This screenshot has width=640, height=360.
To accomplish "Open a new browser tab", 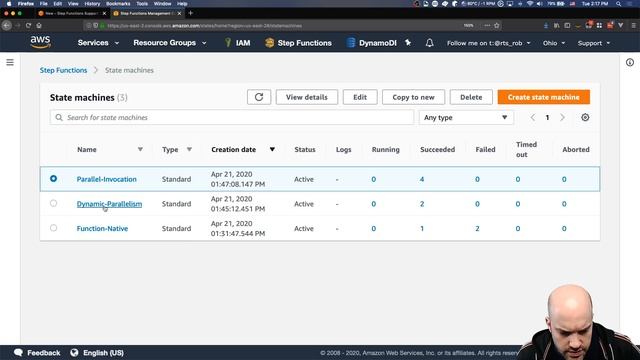I will (191, 13).
